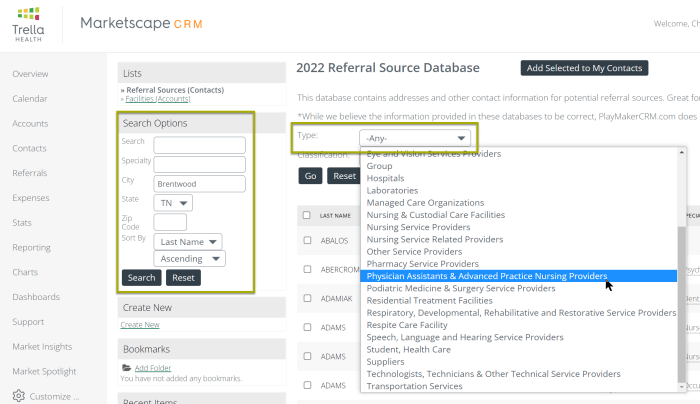This screenshot has width=700, height=404.
Task: Click Search button in Search Options
Action: coord(142,278)
